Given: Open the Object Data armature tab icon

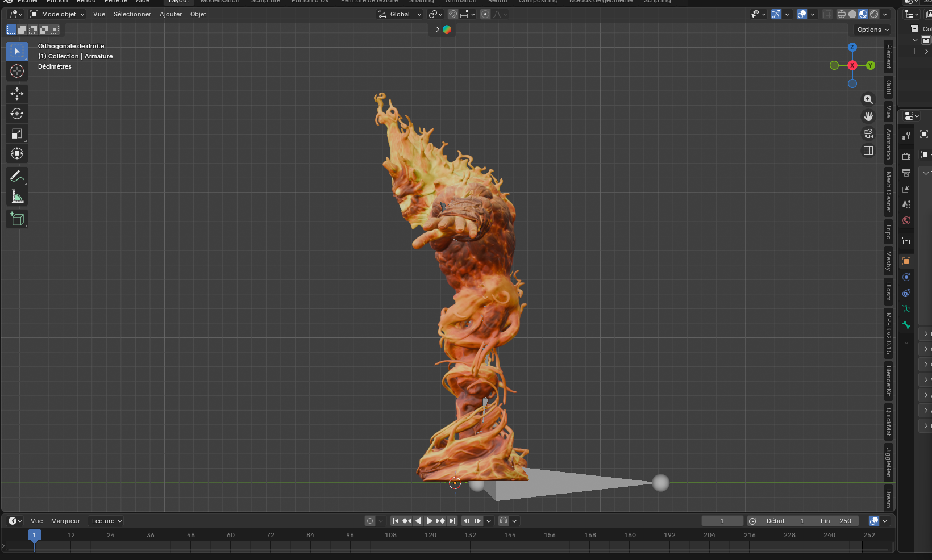Looking at the screenshot, I should 906,309.
